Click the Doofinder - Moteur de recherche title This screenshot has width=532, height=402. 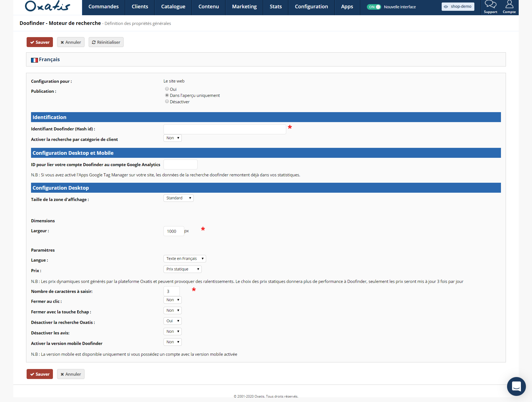60,23
